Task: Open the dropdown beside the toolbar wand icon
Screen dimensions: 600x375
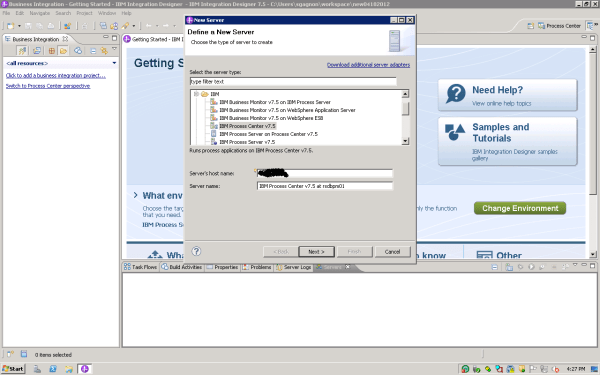Action: 134,26
